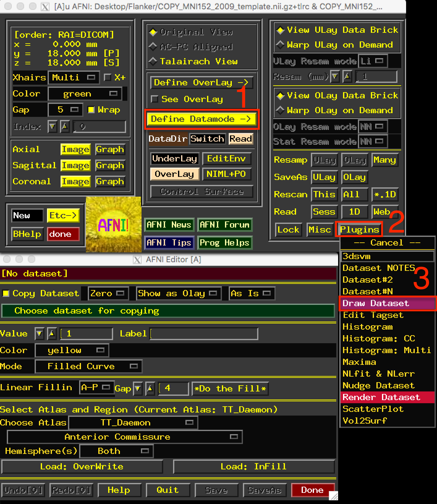The width and height of the screenshot is (437, 504).
Task: Open the Anterior Commissure region dropdown
Action: (x=125, y=437)
